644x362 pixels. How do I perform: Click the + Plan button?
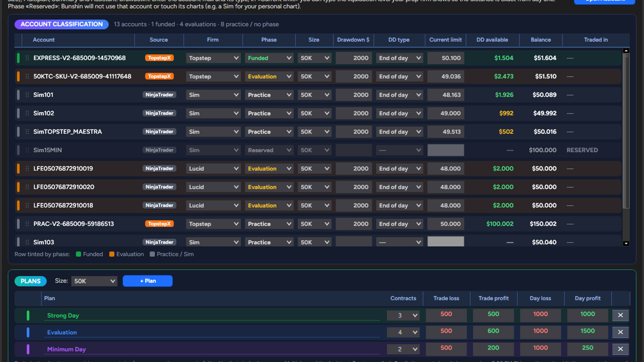pyautogui.click(x=148, y=281)
